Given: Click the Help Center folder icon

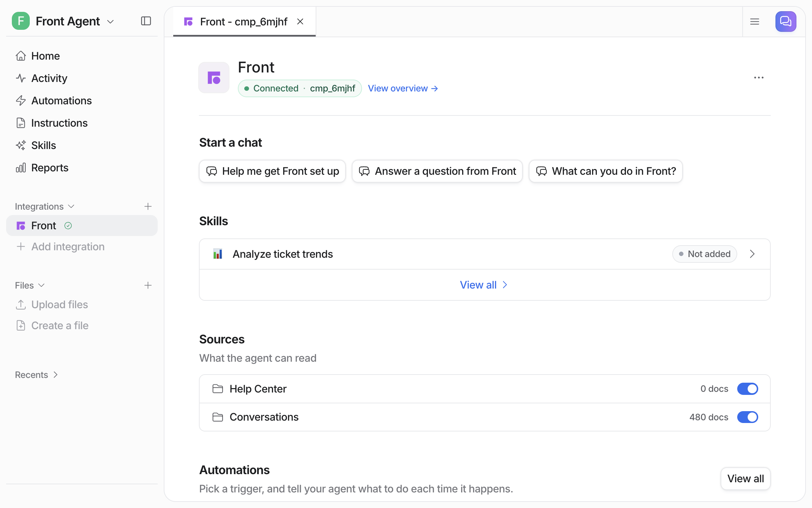Looking at the screenshot, I should click(218, 389).
